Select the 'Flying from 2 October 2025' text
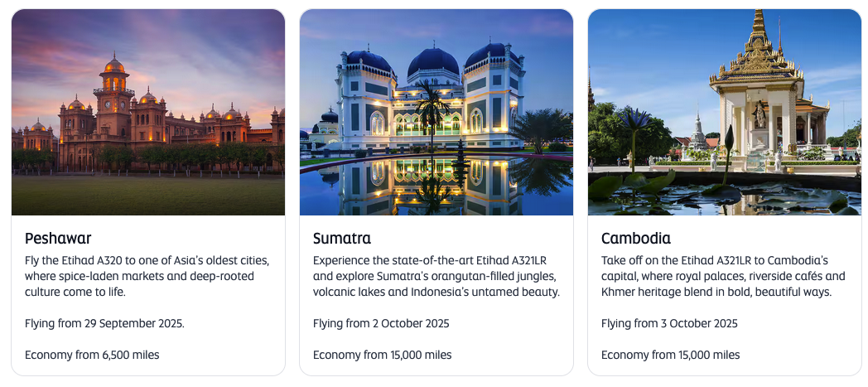This screenshot has width=868, height=387. [381, 323]
